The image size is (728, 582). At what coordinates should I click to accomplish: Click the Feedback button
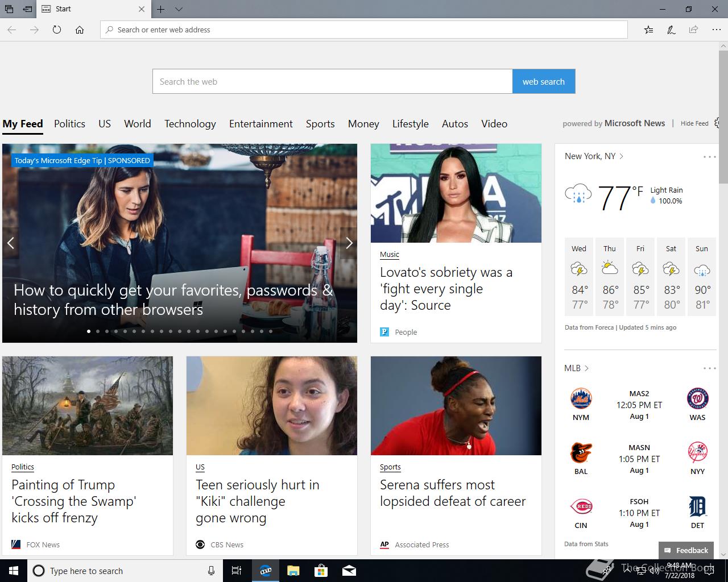[x=686, y=550]
